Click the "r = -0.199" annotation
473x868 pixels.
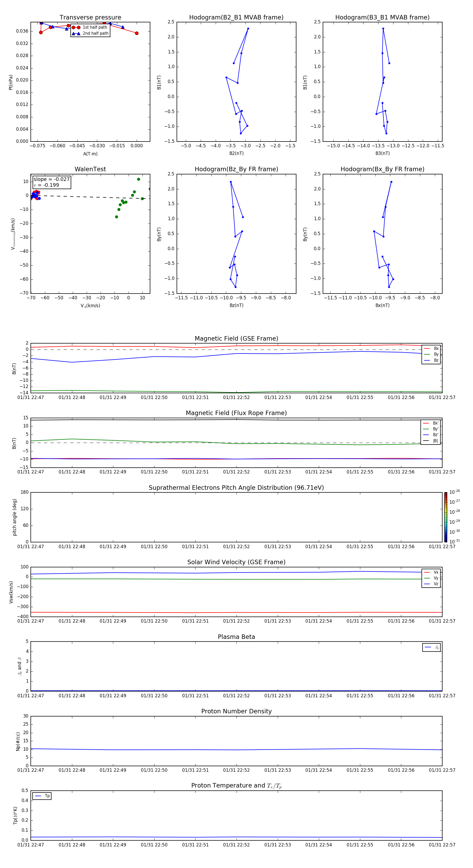tap(47, 185)
